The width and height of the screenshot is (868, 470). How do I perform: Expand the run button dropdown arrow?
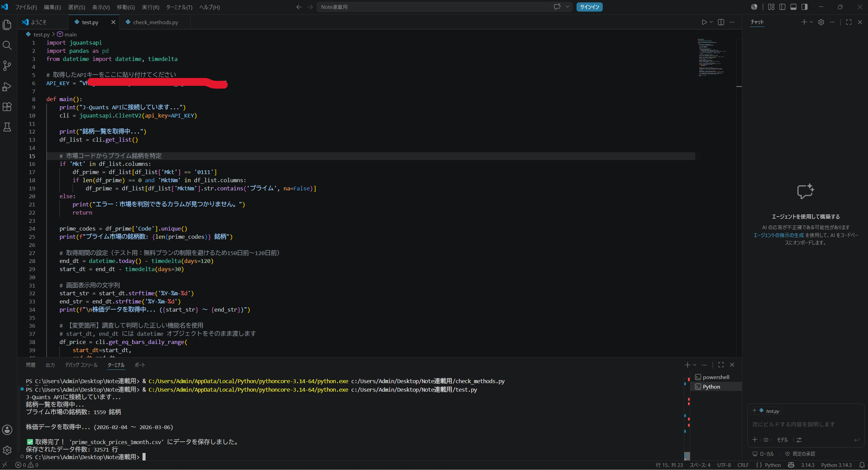[x=711, y=22]
